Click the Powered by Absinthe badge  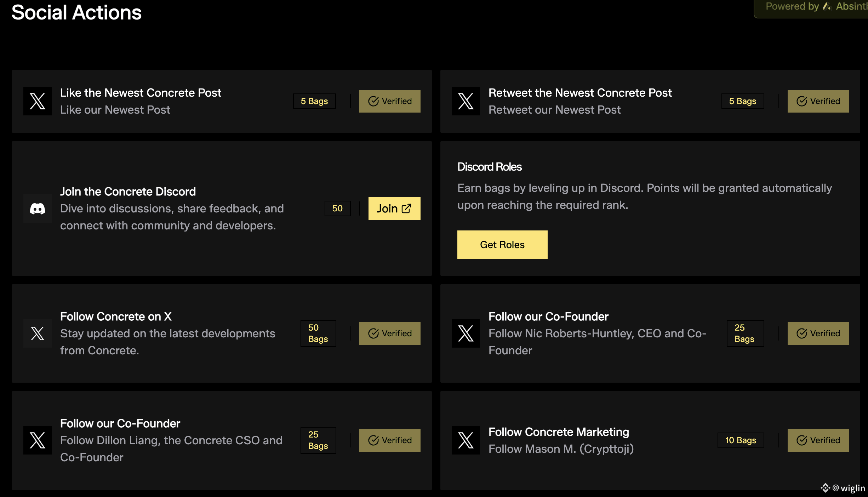pos(811,7)
